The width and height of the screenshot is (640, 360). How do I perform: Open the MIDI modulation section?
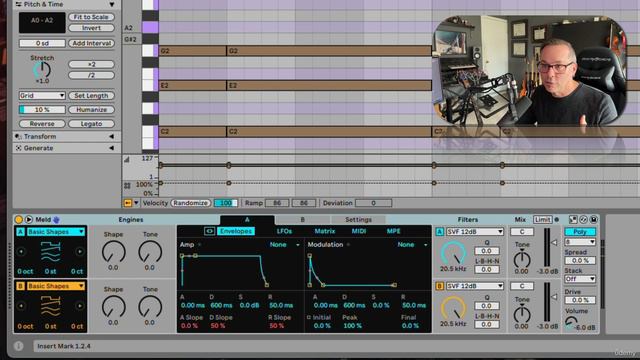click(x=359, y=231)
